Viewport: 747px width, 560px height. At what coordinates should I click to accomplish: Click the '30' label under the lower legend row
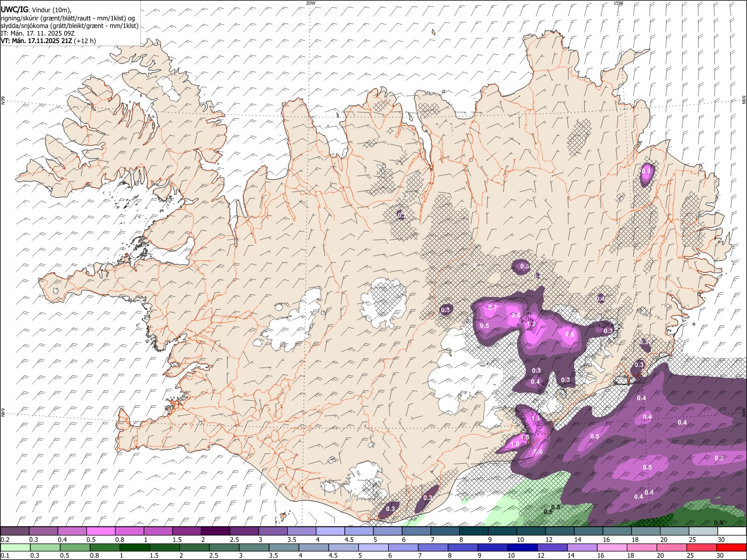click(x=721, y=556)
